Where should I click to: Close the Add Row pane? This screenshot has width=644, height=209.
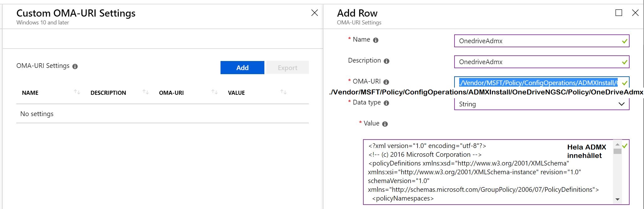pos(635,13)
